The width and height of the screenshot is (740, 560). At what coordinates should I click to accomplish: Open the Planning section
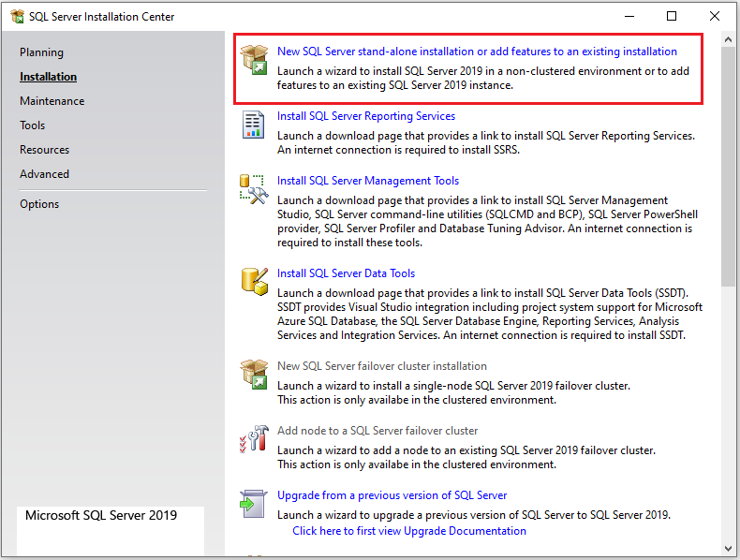[42, 52]
